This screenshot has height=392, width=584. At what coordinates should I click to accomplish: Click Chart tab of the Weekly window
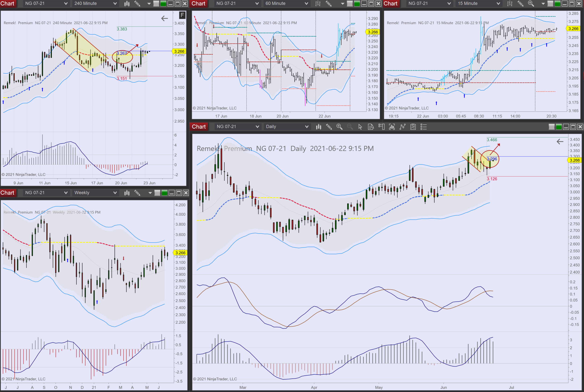[7, 193]
